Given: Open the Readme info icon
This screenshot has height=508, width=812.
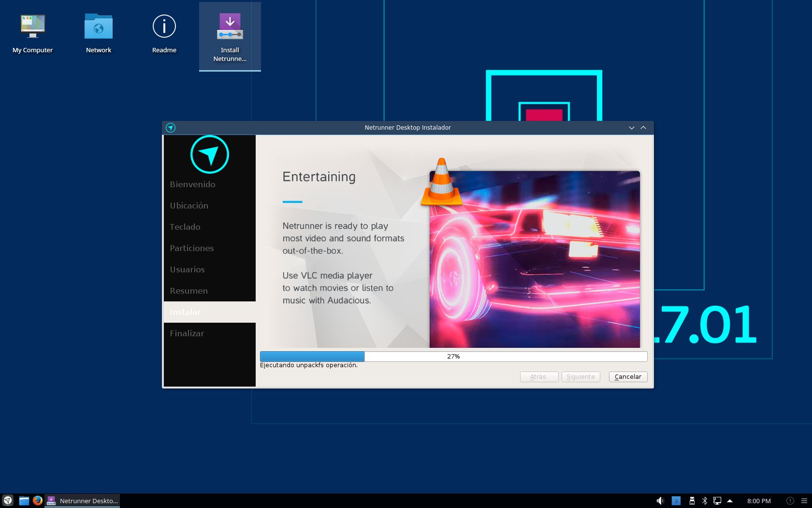Looking at the screenshot, I should pyautogui.click(x=164, y=34).
